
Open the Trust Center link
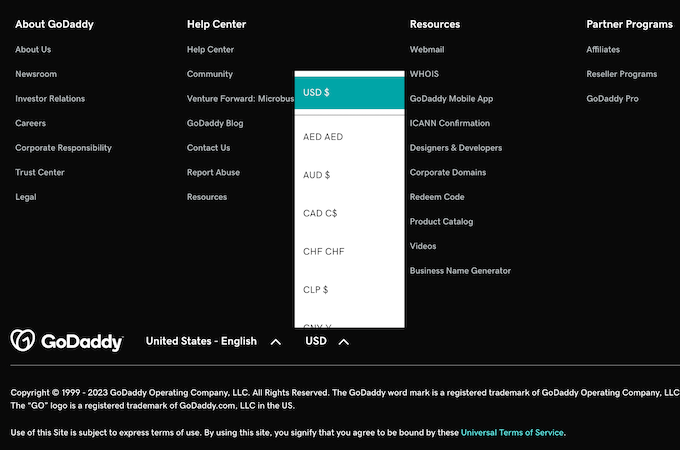(x=40, y=173)
